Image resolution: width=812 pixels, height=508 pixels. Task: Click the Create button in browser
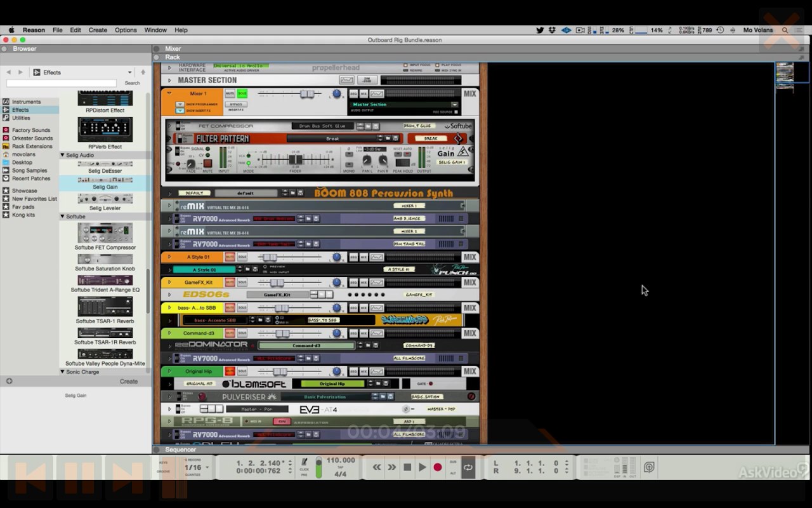click(x=129, y=382)
